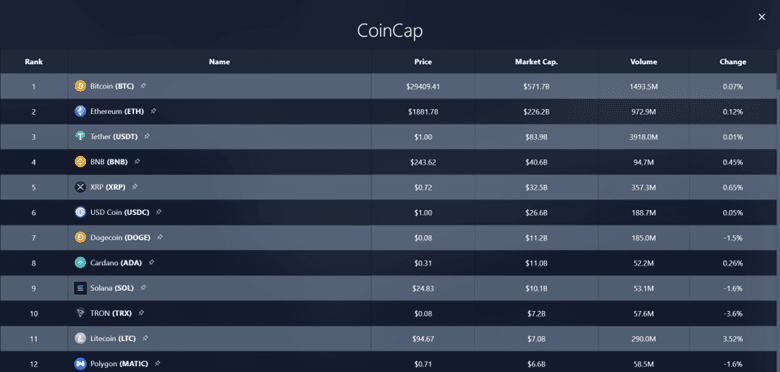The image size is (780, 372).
Task: Toggle the pin next to Cardano (ADA)
Action: click(151, 263)
